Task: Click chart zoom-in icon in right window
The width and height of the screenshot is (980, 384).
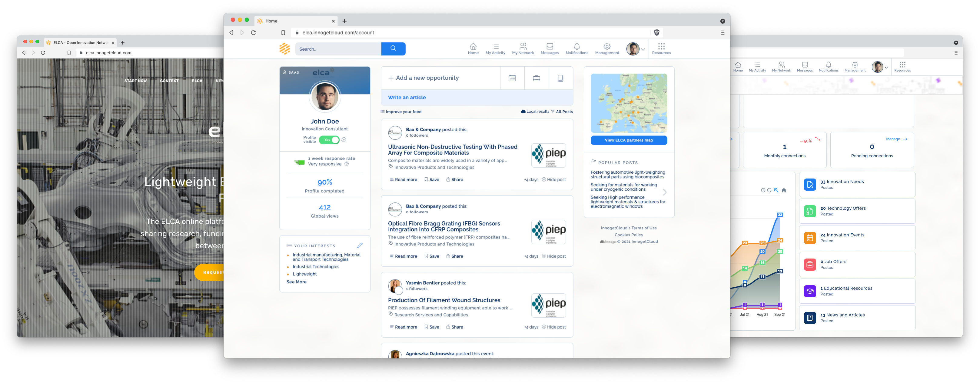Action: tap(763, 190)
